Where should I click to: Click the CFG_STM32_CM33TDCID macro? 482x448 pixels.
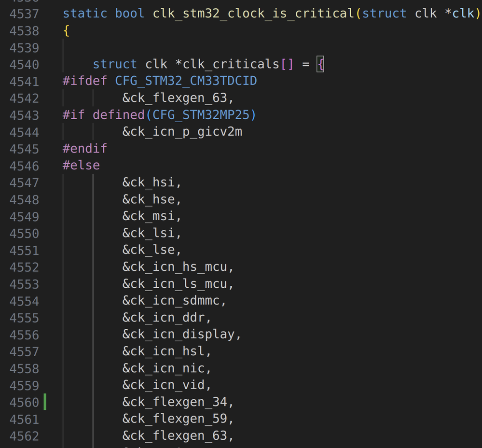click(186, 81)
